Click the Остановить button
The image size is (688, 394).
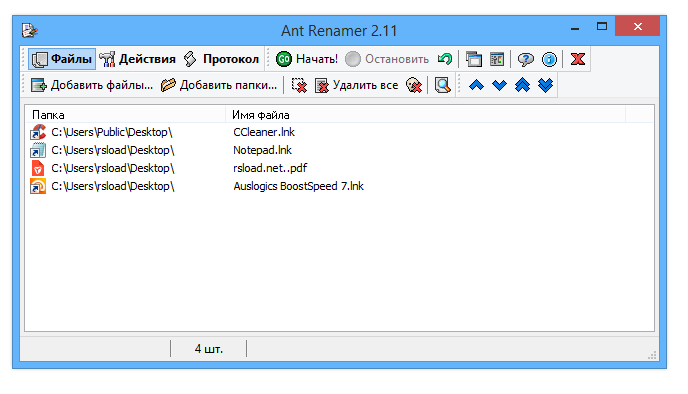click(387, 59)
